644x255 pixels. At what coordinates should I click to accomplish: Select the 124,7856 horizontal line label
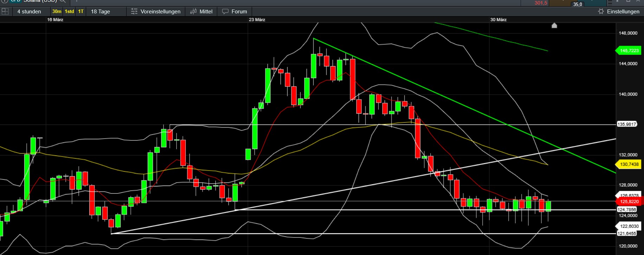(x=627, y=210)
